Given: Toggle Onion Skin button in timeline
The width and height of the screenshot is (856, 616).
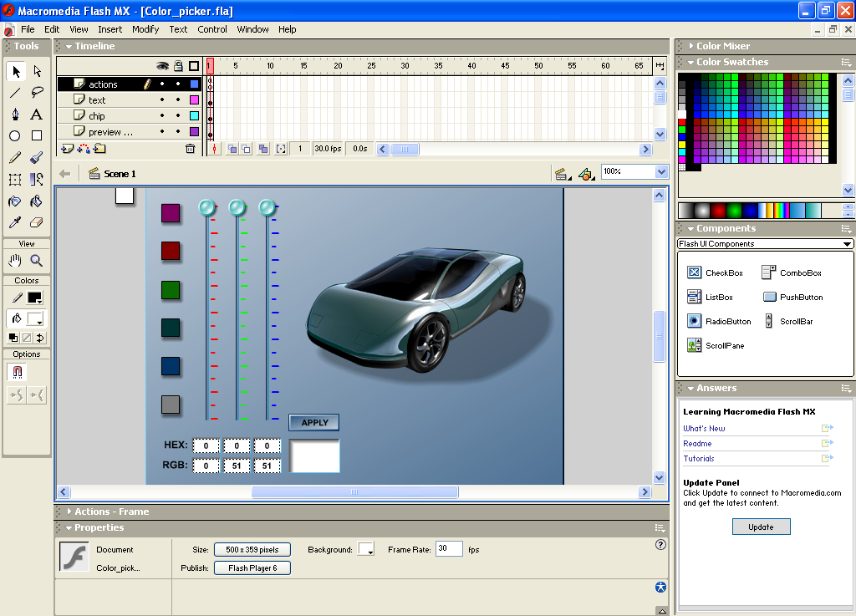Looking at the screenshot, I should (x=232, y=149).
